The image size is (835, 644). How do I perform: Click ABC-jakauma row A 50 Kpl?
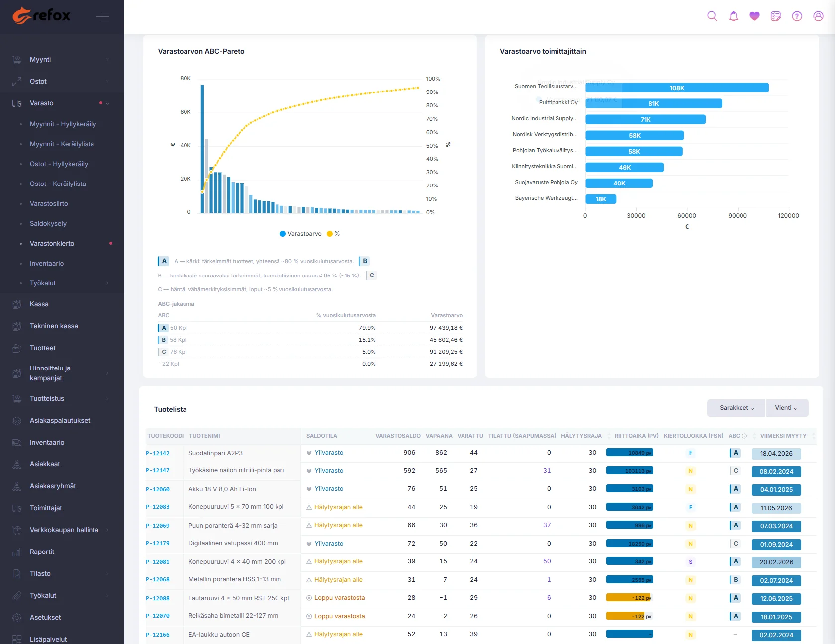310,328
